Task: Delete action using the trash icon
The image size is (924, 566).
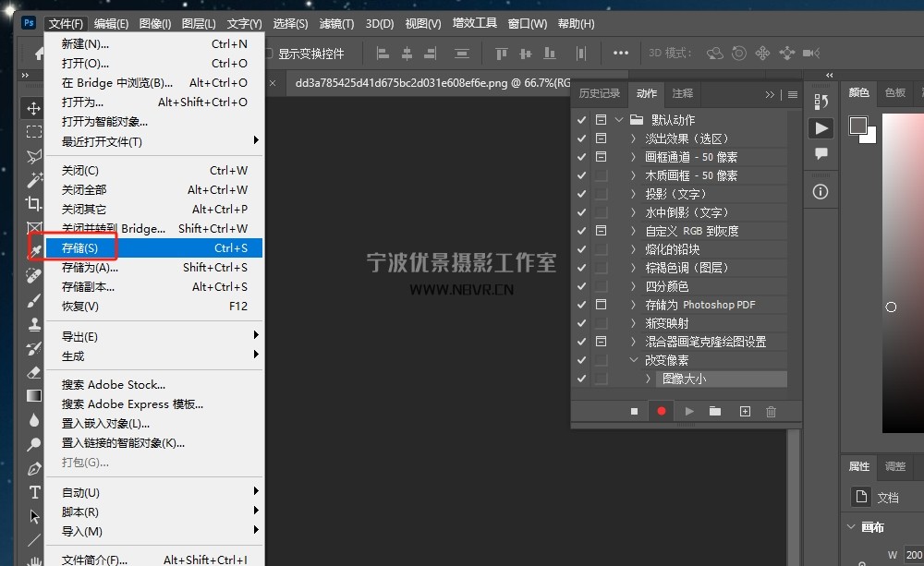Action: [772, 412]
